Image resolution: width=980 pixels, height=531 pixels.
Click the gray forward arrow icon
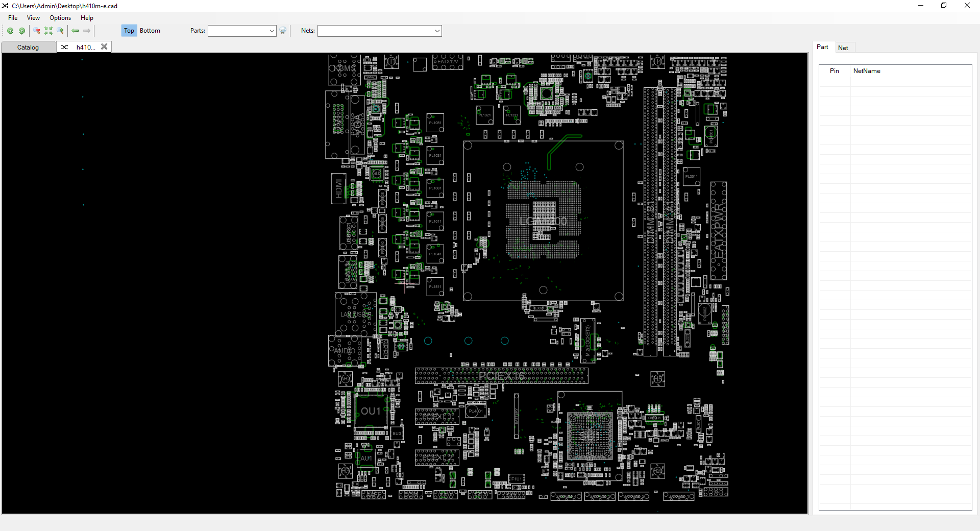pos(87,31)
